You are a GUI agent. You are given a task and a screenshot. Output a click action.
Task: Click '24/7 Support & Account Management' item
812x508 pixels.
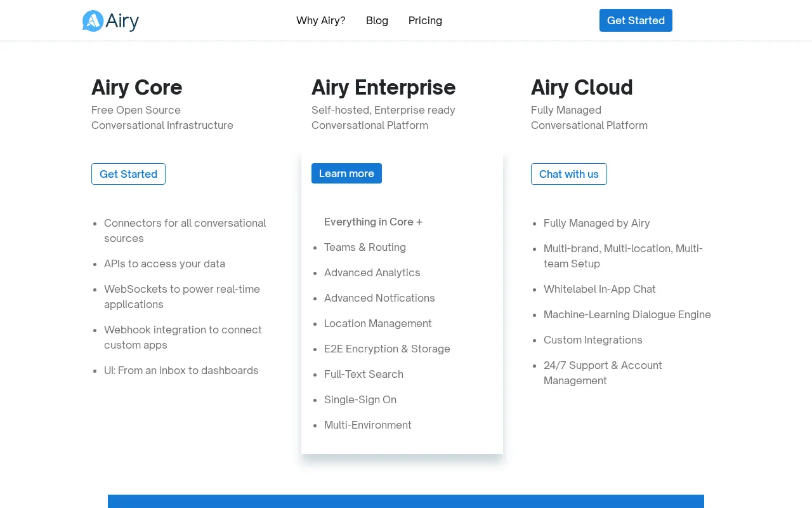click(x=603, y=373)
